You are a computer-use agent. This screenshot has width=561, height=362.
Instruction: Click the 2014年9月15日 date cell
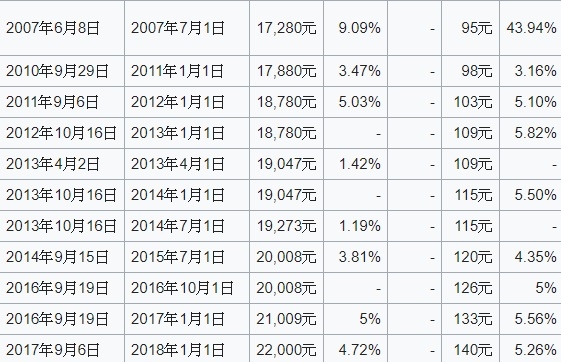tap(62, 257)
